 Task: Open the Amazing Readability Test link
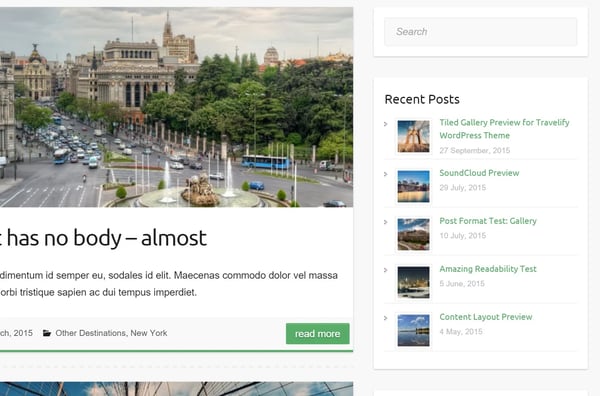pos(488,269)
